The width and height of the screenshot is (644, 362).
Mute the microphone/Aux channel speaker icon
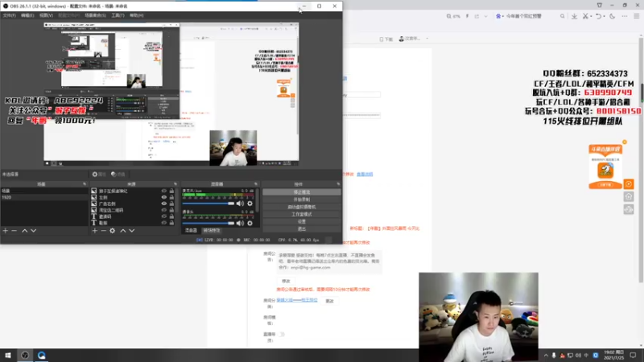240,204
